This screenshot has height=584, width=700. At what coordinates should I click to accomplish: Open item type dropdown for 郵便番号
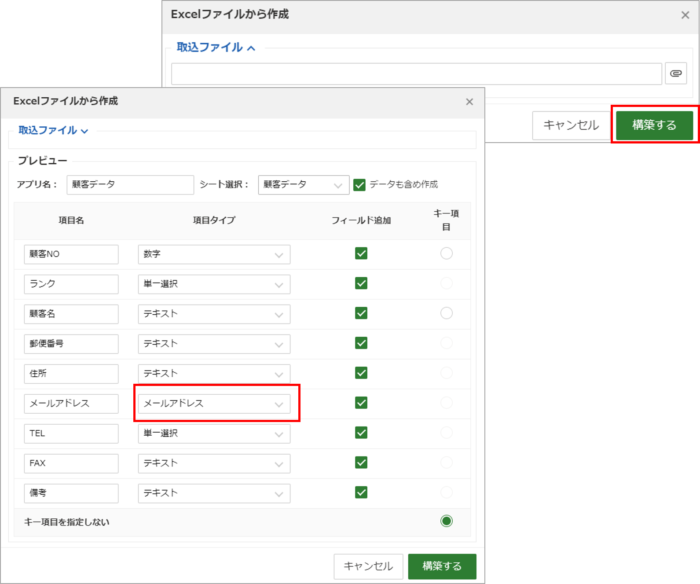point(214,344)
